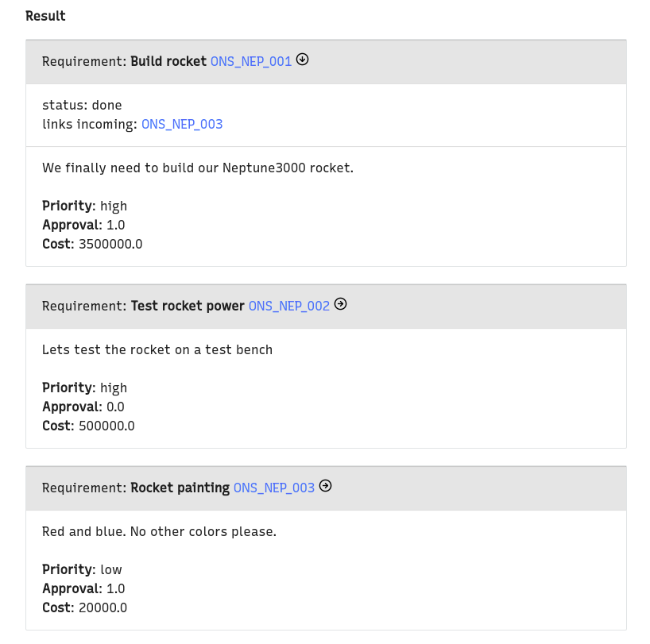The height and width of the screenshot is (644, 650).
Task: Click the circled arrow icon beside ONS_NEP_002
Action: [340, 304]
